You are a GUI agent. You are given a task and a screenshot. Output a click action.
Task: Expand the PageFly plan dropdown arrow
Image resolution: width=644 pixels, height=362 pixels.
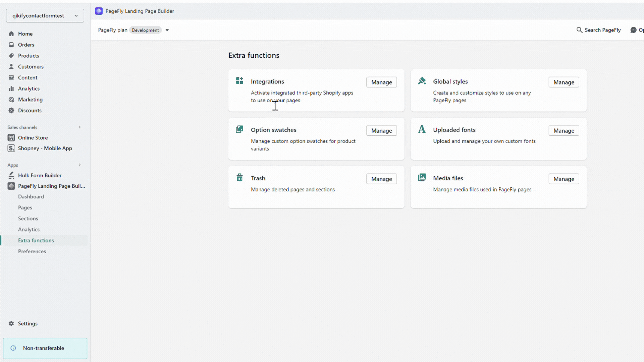coord(167,30)
